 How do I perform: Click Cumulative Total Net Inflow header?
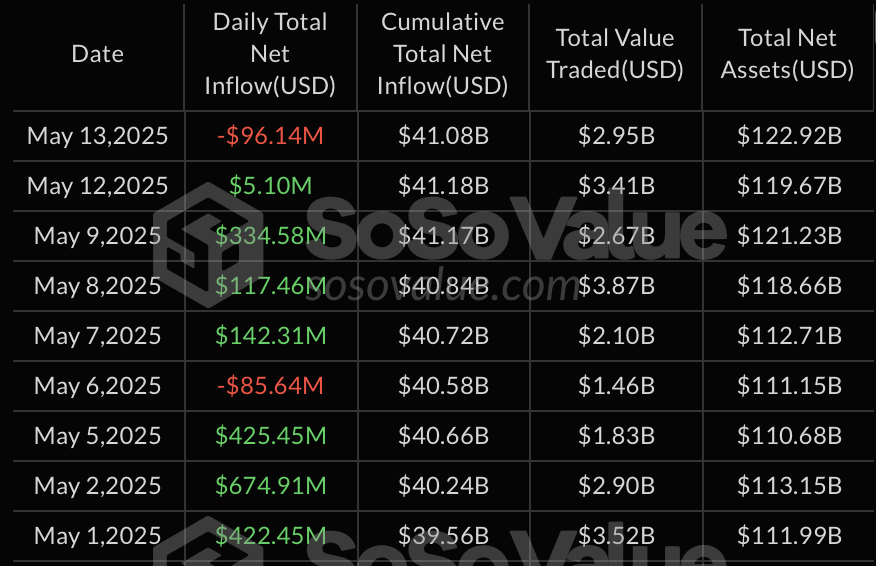click(442, 54)
